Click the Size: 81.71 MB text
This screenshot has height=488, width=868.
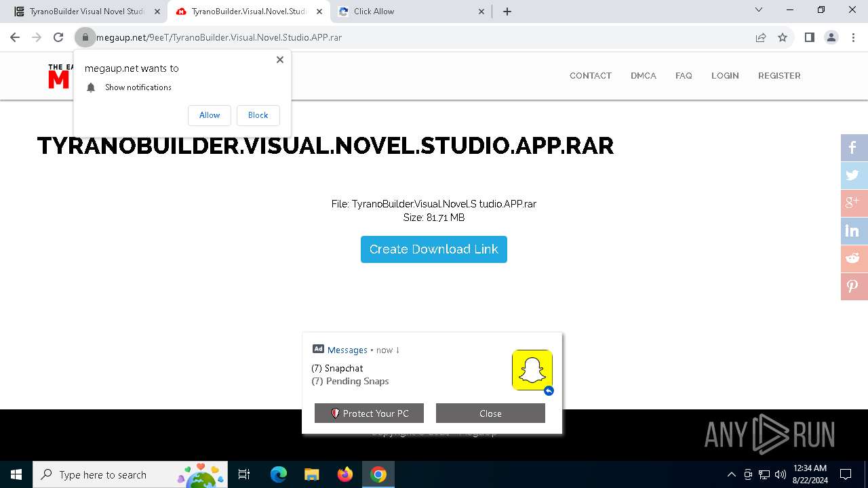[x=434, y=218]
